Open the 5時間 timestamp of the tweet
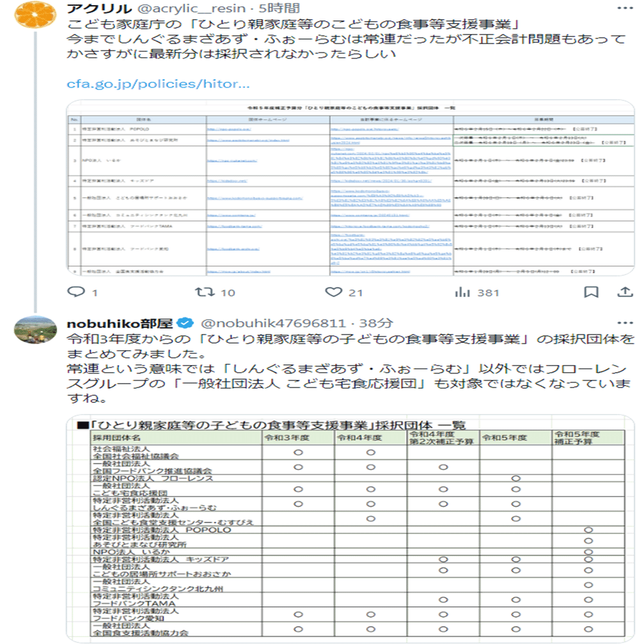Image resolution: width=644 pixels, height=644 pixels. click(x=279, y=8)
